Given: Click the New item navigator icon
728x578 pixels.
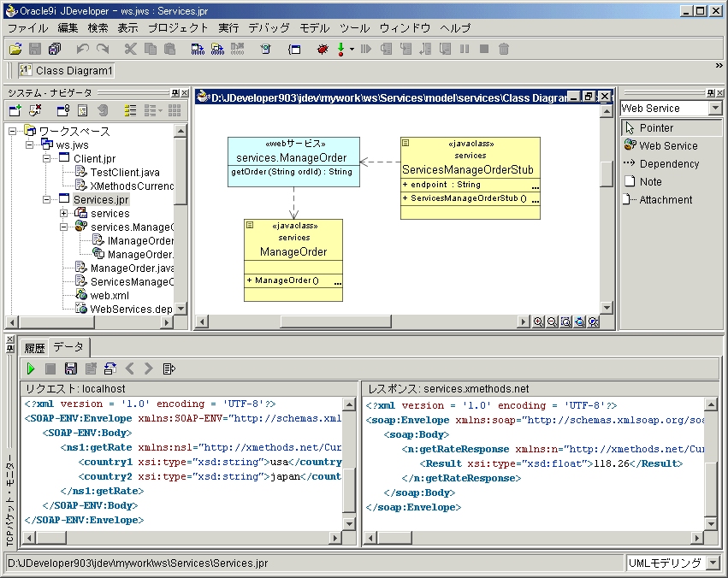Looking at the screenshot, I should (15, 110).
